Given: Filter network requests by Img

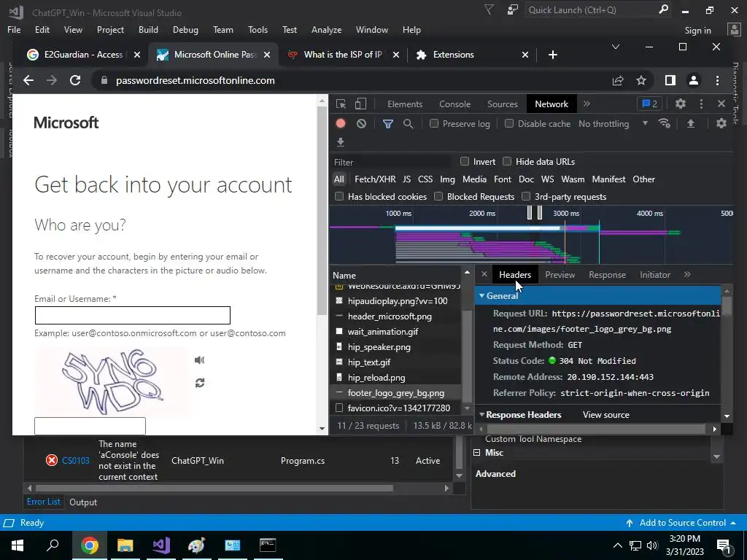Looking at the screenshot, I should 447,179.
